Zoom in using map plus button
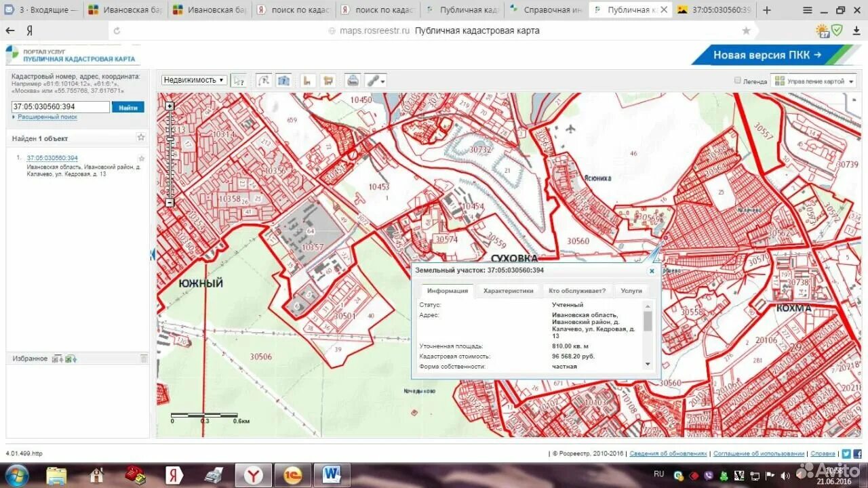 click(170, 106)
